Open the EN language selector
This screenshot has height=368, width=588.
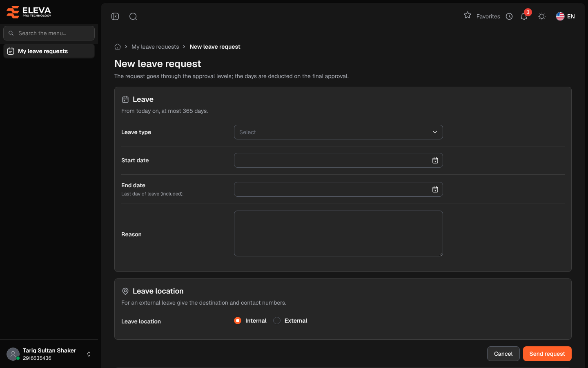566,16
